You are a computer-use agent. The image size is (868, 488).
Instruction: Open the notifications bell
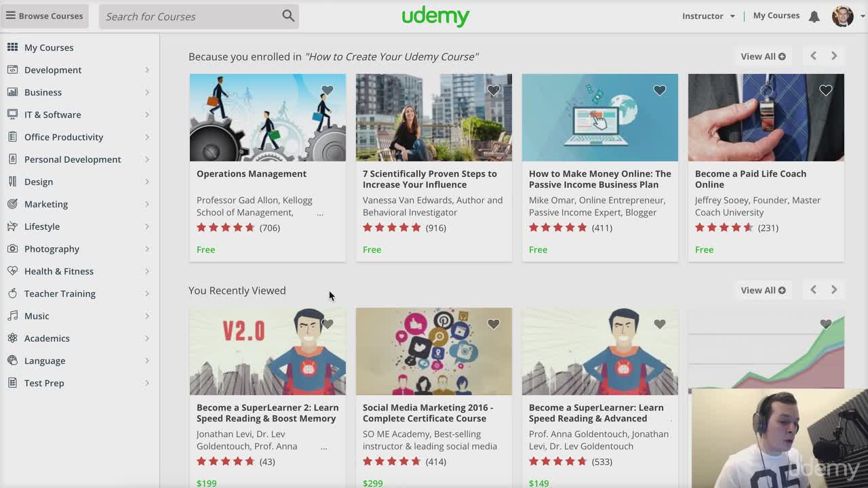tap(814, 16)
